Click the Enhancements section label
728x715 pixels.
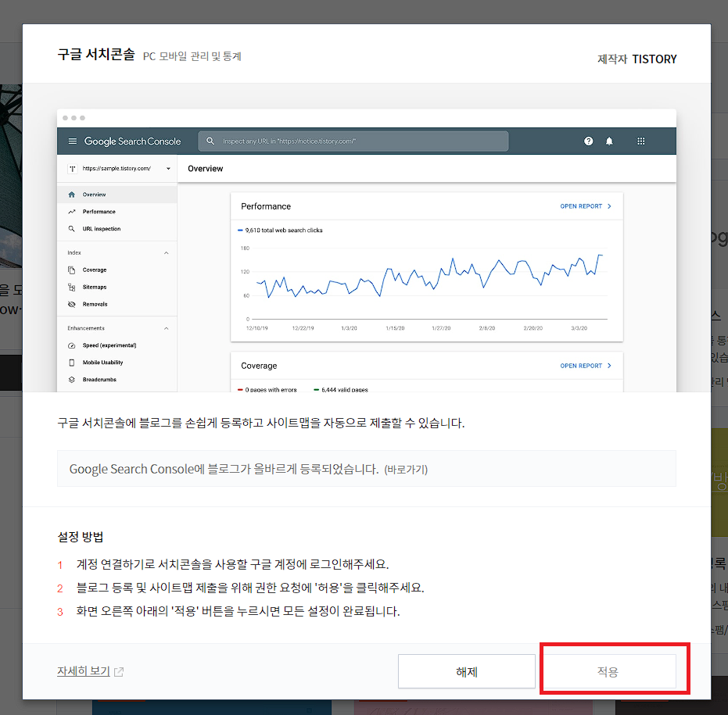(86, 328)
